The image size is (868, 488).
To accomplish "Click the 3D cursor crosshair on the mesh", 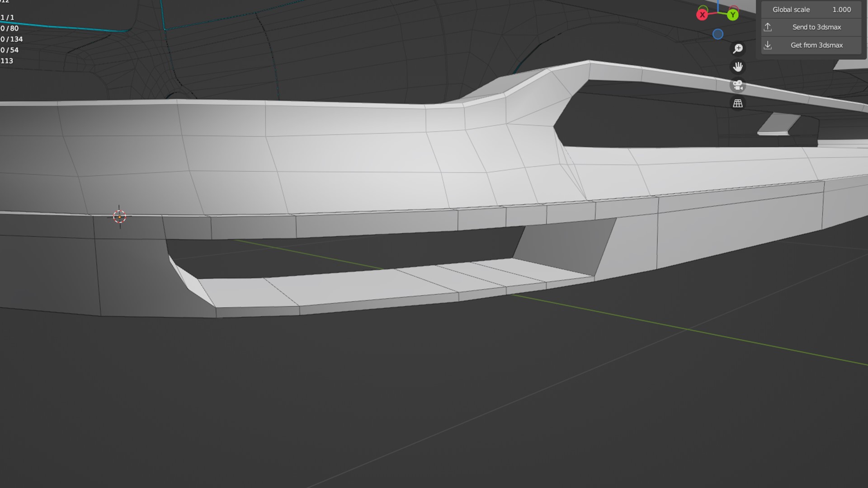I will tap(119, 217).
